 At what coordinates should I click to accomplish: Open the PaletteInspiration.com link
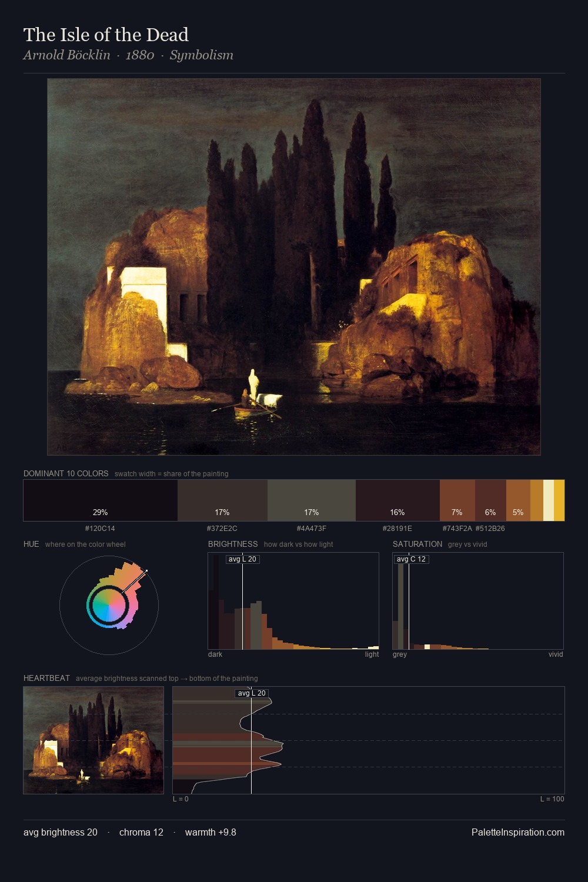point(518,832)
